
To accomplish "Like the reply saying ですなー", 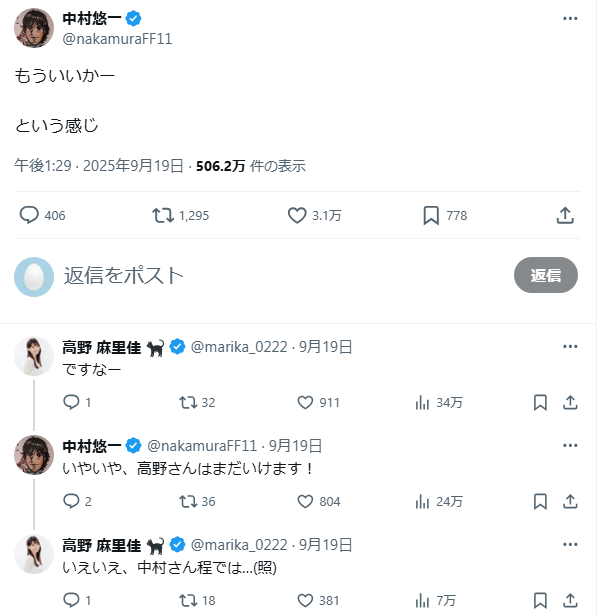I will [x=306, y=402].
